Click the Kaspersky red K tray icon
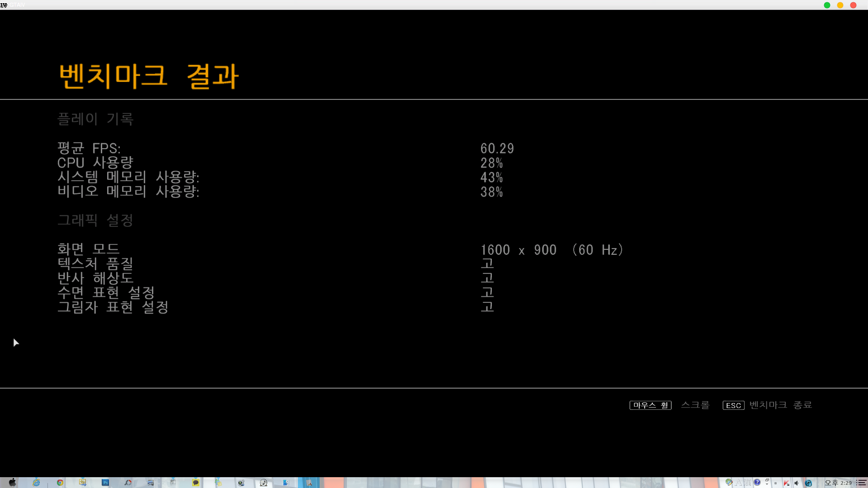Screen dimensions: 868x488 [x=787, y=483]
